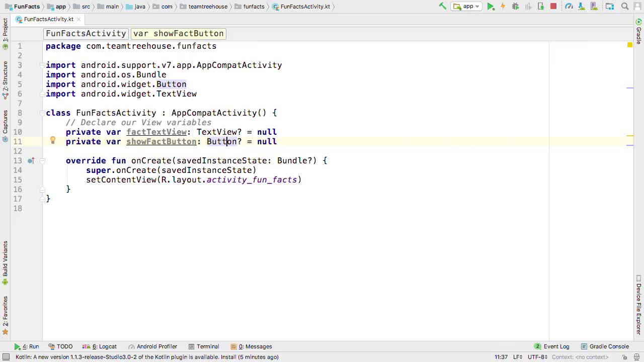Toggle the Logcat tool window
Image resolution: width=644 pixels, height=362 pixels.
point(104,346)
